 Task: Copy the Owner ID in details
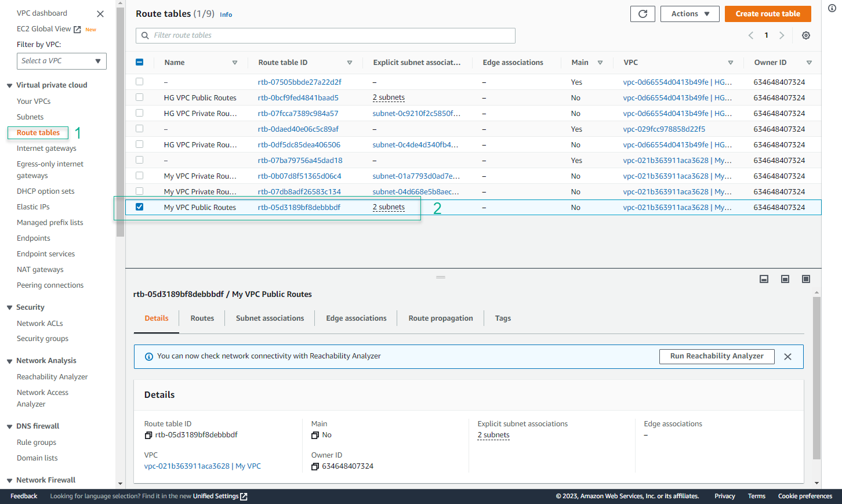(x=315, y=466)
